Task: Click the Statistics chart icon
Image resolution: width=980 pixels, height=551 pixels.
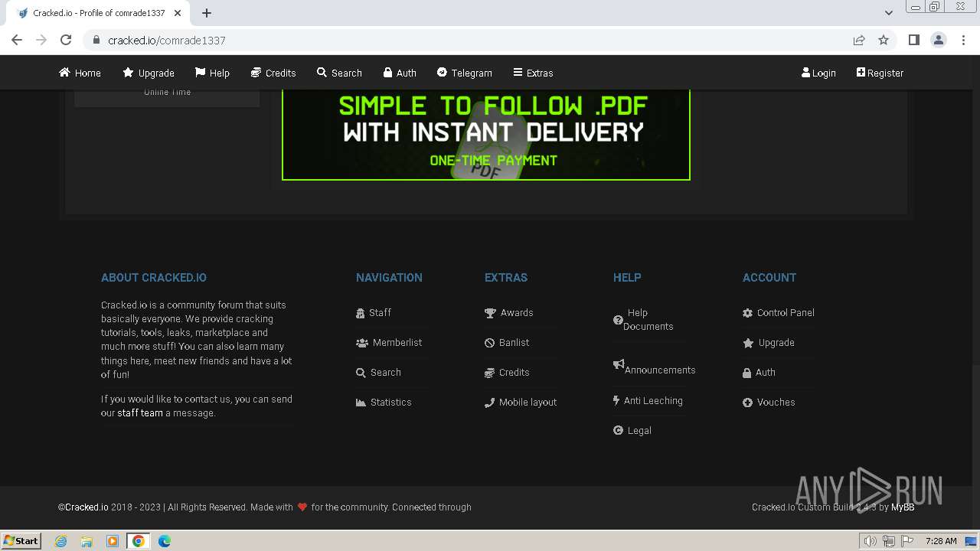Action: coord(361,403)
